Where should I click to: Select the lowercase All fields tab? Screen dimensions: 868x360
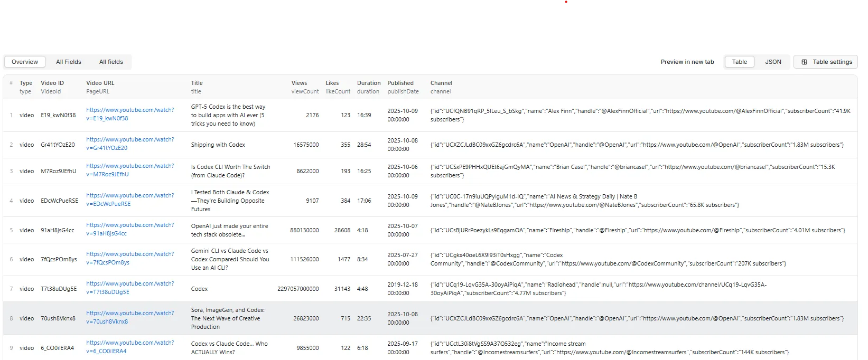pyautogui.click(x=111, y=62)
